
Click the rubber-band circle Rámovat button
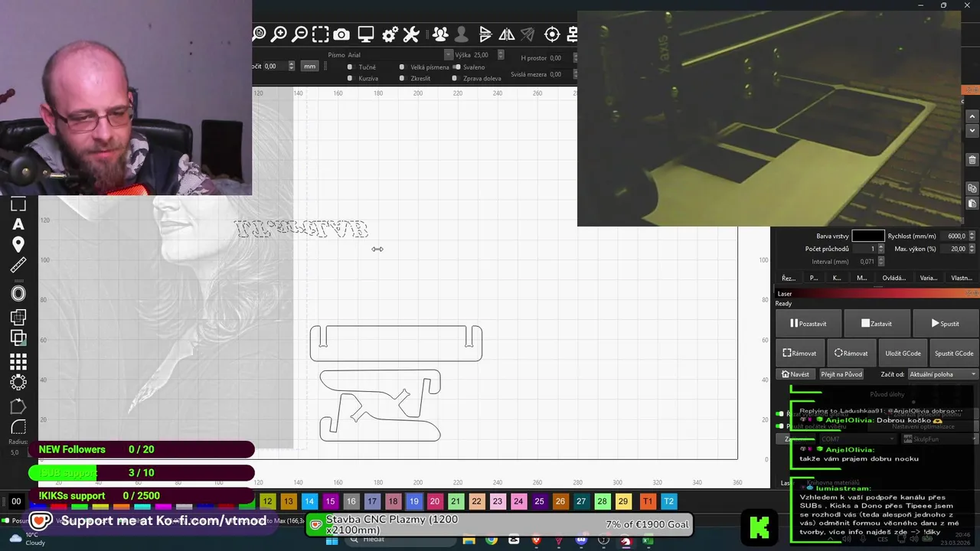tap(851, 354)
